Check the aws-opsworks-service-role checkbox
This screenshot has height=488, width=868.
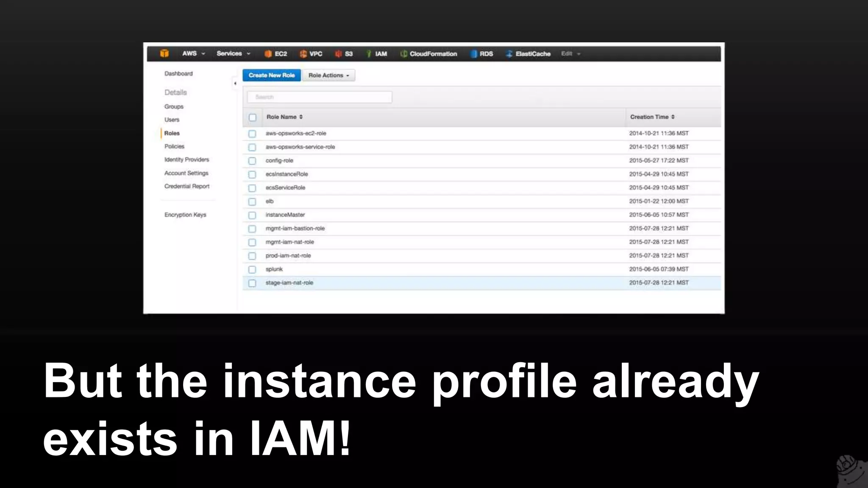252,147
